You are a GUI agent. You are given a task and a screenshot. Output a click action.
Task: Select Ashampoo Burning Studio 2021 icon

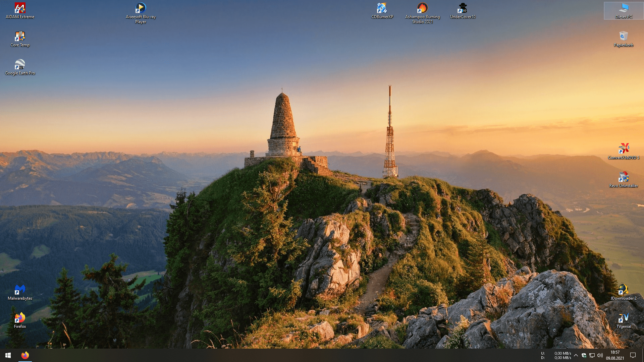[422, 8]
